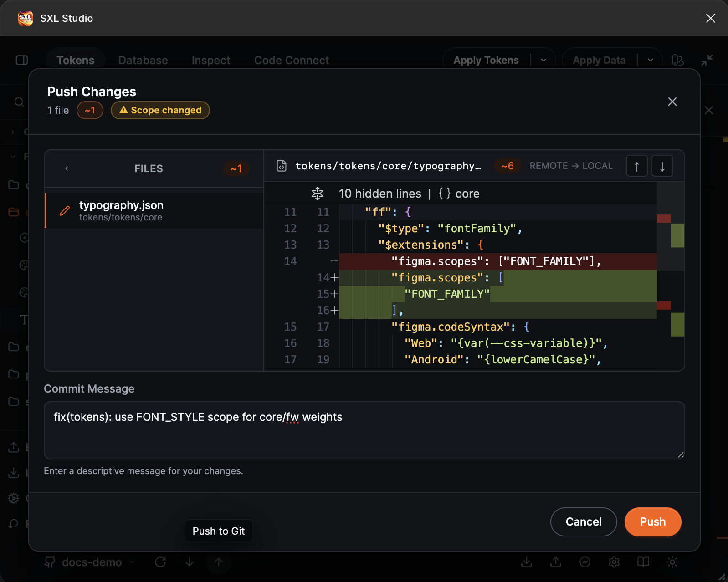The width and height of the screenshot is (728, 582).
Task: Click the refresh icon beside docs-demo
Action: [160, 562]
